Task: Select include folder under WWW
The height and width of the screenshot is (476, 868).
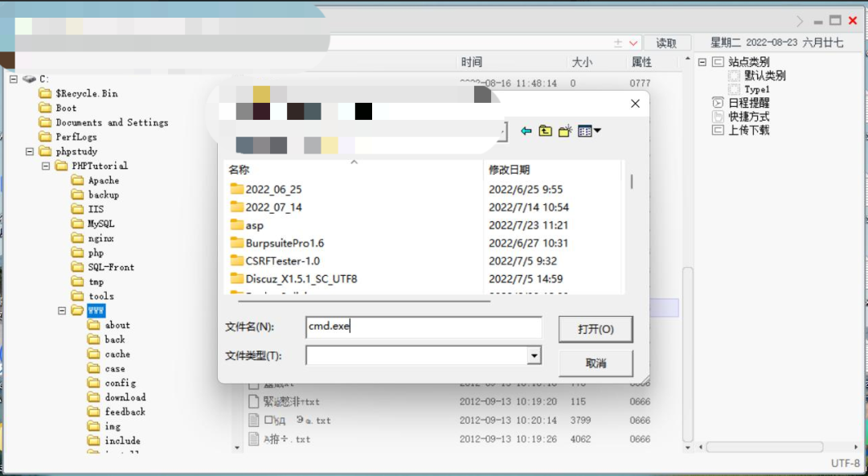Action: (114, 441)
